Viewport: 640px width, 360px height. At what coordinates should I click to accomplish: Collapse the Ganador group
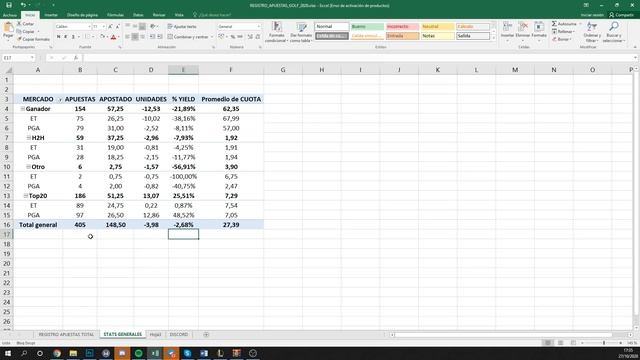23,109
